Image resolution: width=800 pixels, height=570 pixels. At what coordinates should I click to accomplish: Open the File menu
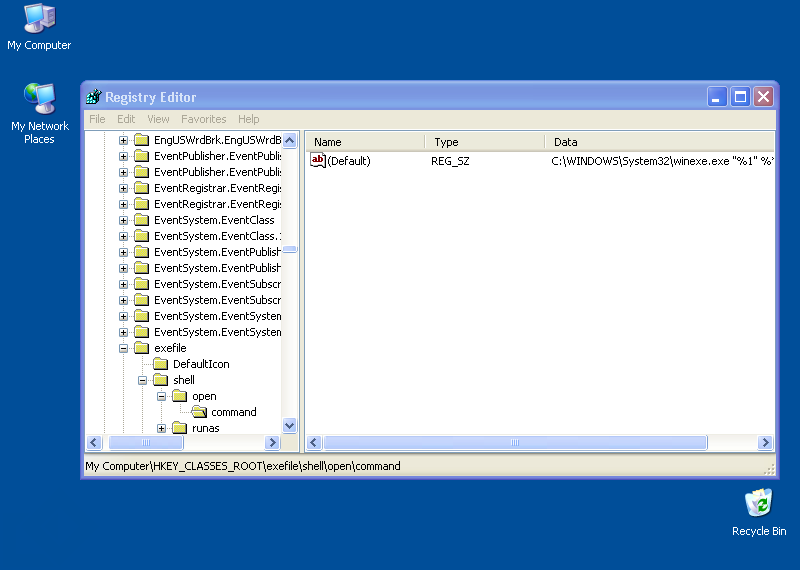(97, 119)
